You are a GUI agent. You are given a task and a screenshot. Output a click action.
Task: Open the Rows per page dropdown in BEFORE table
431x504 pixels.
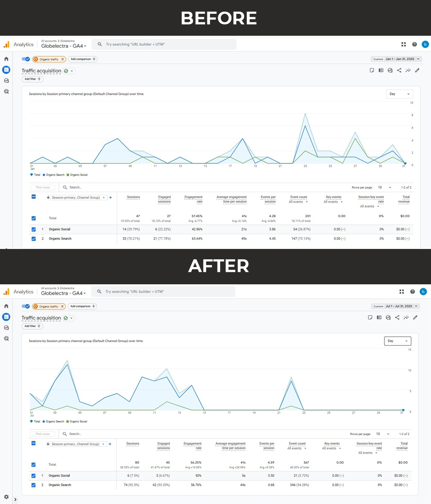pos(384,187)
